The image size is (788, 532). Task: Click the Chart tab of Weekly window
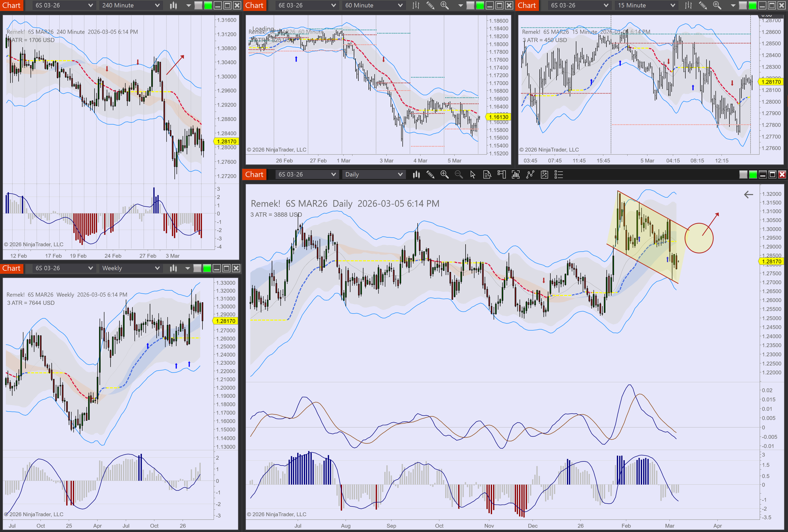click(12, 268)
